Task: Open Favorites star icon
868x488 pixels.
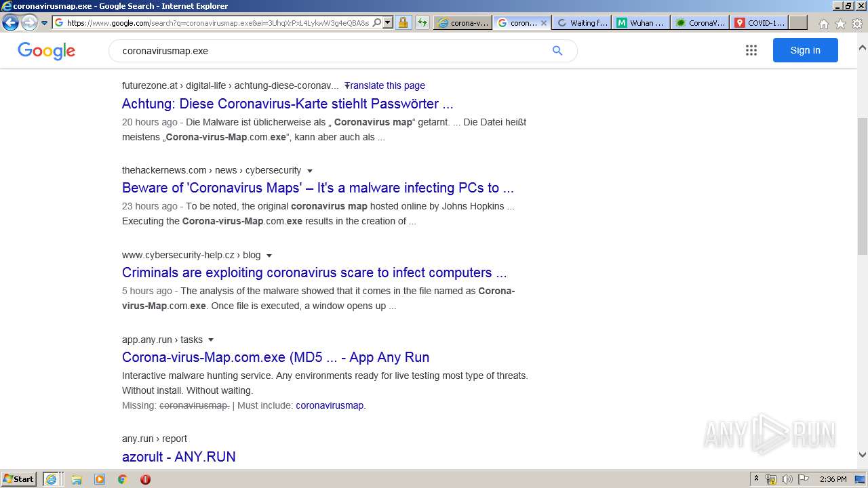Action: 840,24
